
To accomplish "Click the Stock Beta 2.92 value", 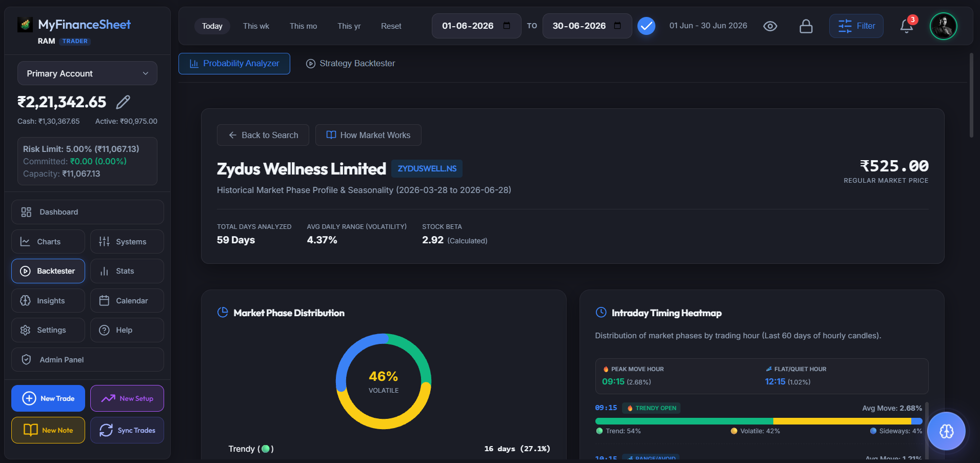I will coord(433,240).
